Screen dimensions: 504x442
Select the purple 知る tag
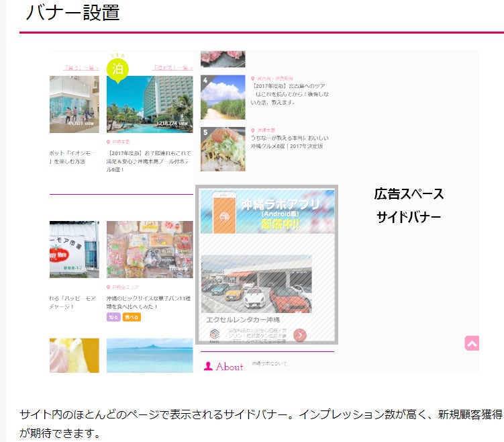point(113,317)
